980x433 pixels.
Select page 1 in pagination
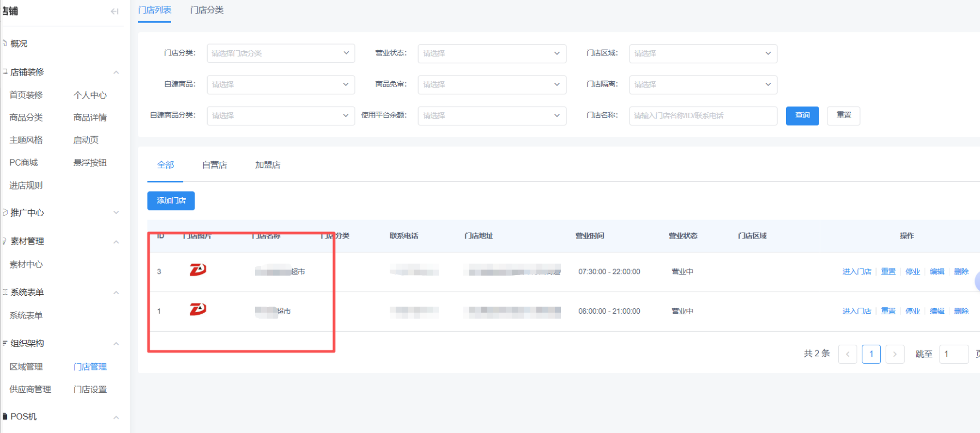872,354
